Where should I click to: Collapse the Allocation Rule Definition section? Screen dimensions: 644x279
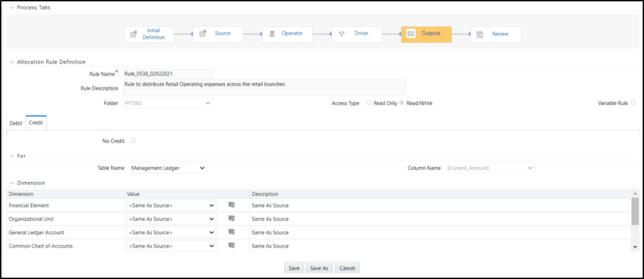(x=11, y=62)
